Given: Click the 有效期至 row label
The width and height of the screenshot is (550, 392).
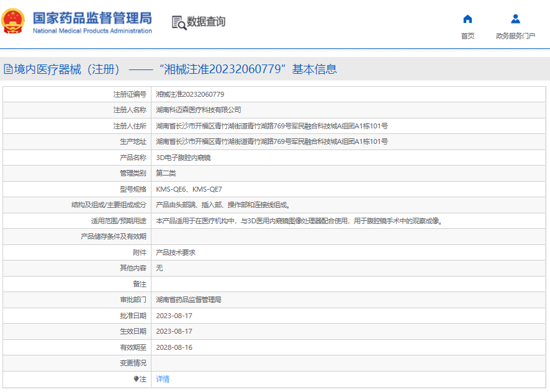Looking at the screenshot, I should (133, 347).
